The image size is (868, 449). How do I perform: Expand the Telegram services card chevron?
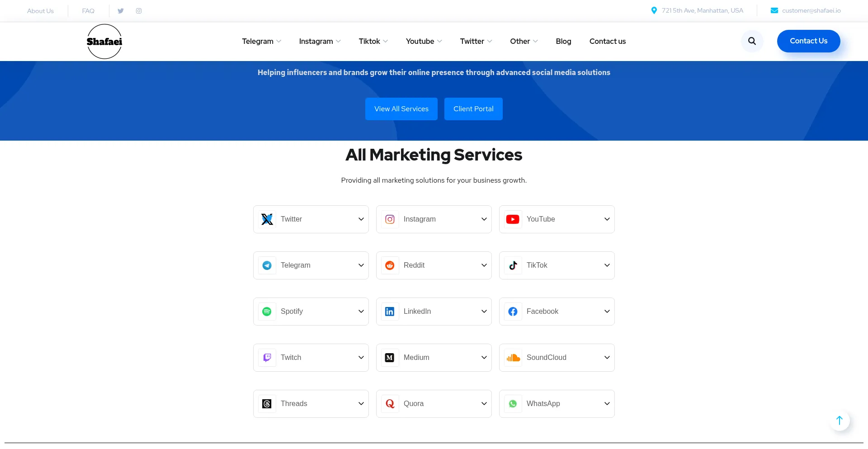point(361,265)
